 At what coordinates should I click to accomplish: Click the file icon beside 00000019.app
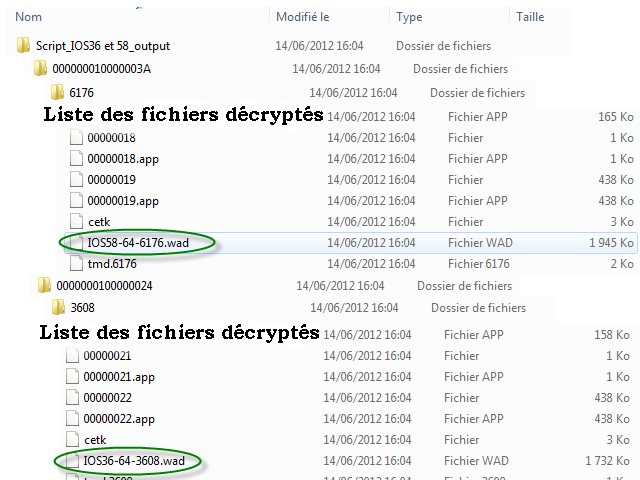coord(76,201)
